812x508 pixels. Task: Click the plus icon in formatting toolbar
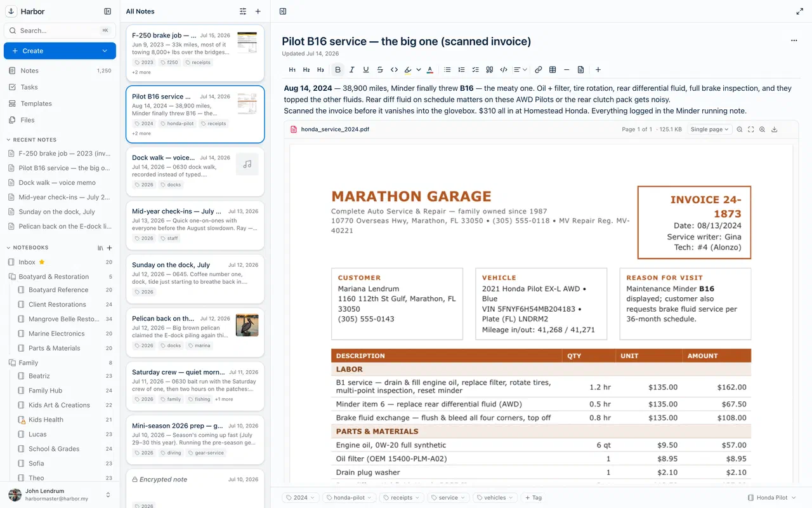pyautogui.click(x=598, y=70)
